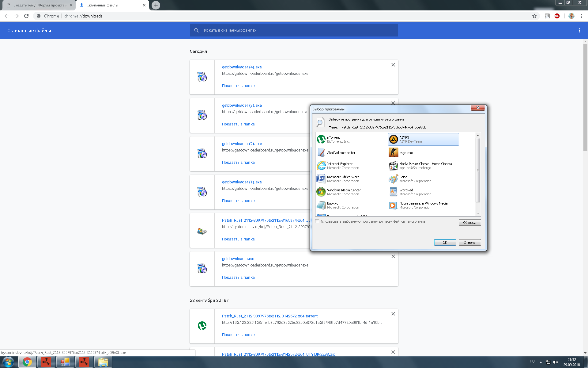Choose Microsoft Office Word program

(x=343, y=179)
